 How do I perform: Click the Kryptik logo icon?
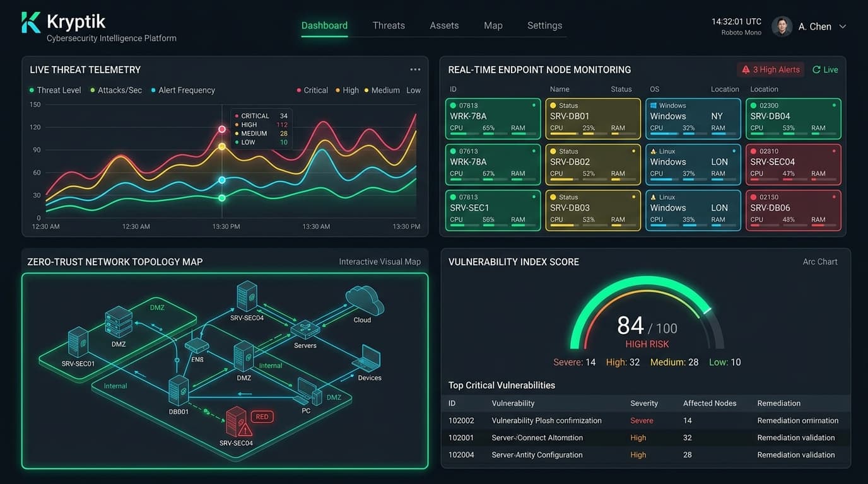pyautogui.click(x=31, y=22)
